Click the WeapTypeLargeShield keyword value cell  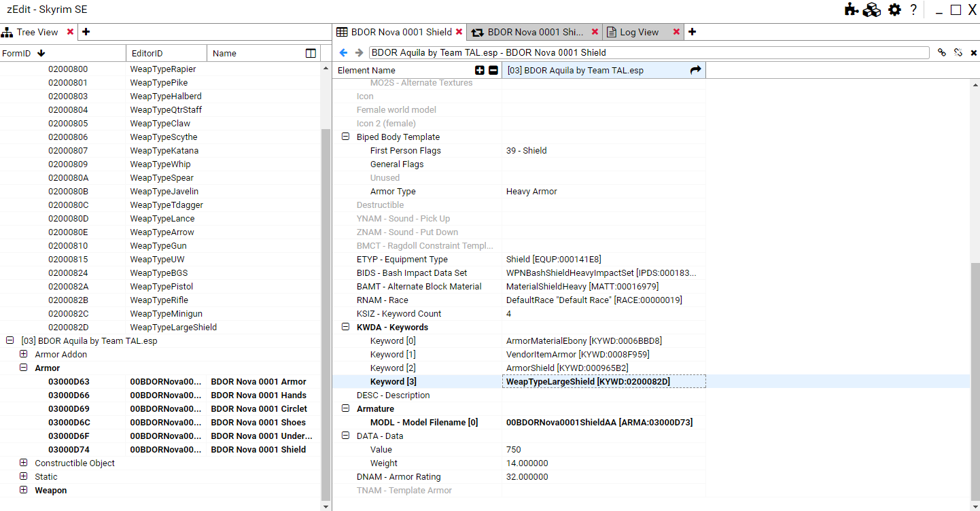coord(603,381)
